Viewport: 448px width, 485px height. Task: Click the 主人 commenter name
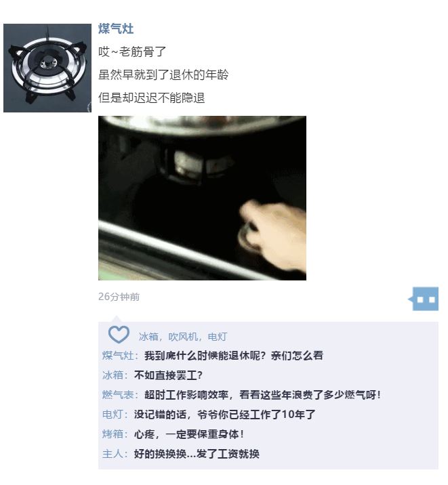pos(113,454)
